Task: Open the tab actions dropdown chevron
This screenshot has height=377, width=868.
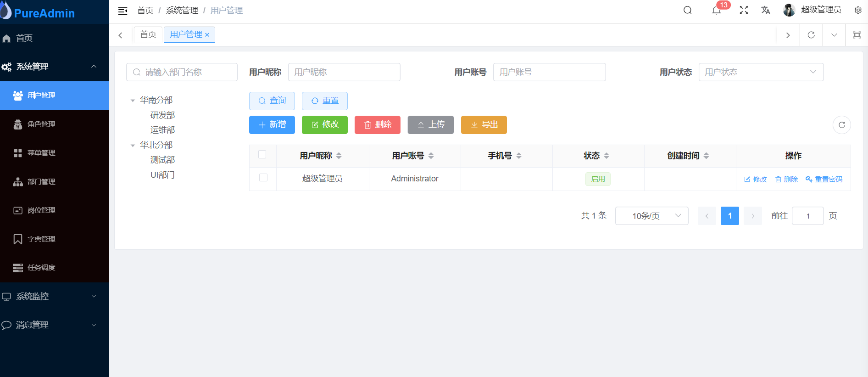Action: pos(834,35)
